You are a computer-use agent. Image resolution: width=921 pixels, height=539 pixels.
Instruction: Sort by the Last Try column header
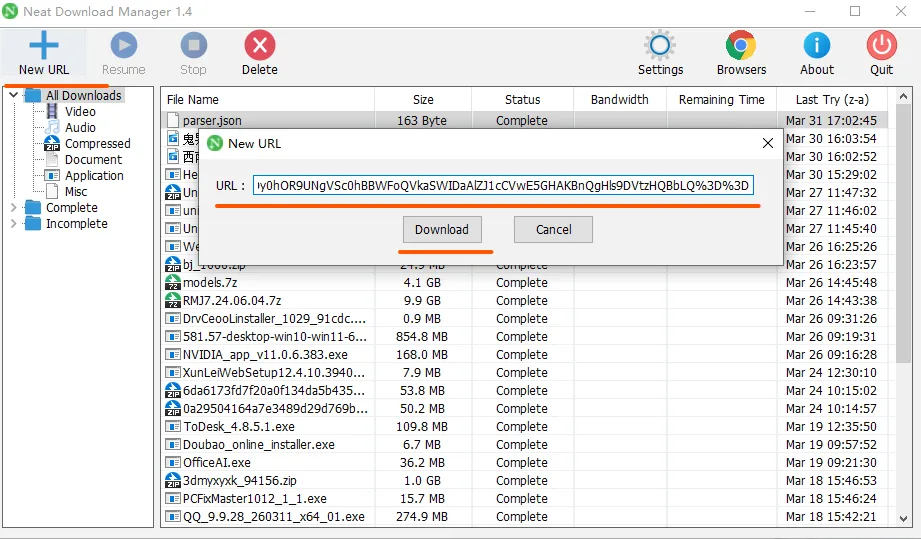click(x=832, y=100)
